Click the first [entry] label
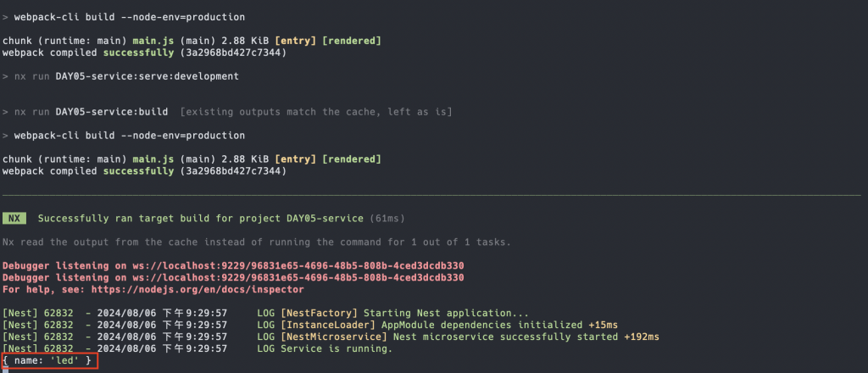The image size is (868, 373). (296, 41)
